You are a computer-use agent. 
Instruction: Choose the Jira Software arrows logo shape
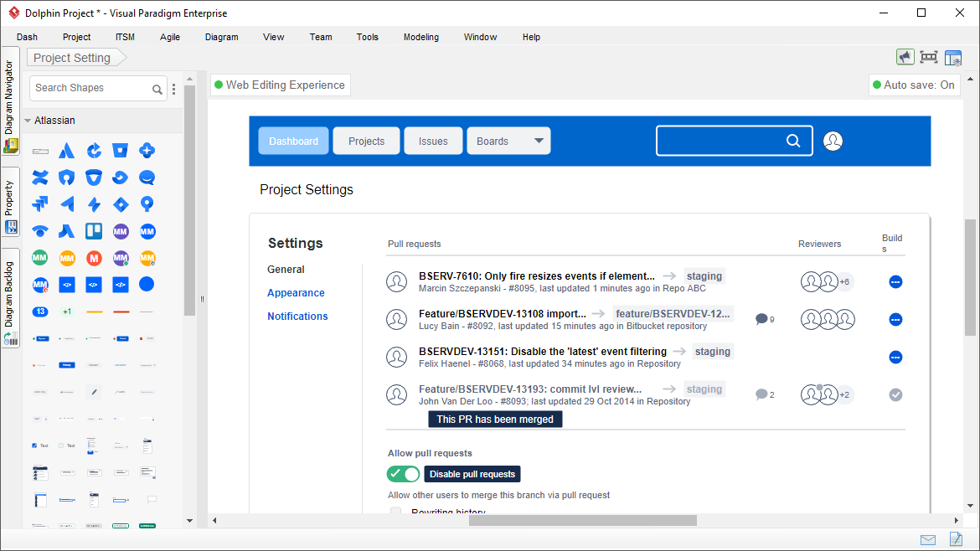tap(40, 204)
